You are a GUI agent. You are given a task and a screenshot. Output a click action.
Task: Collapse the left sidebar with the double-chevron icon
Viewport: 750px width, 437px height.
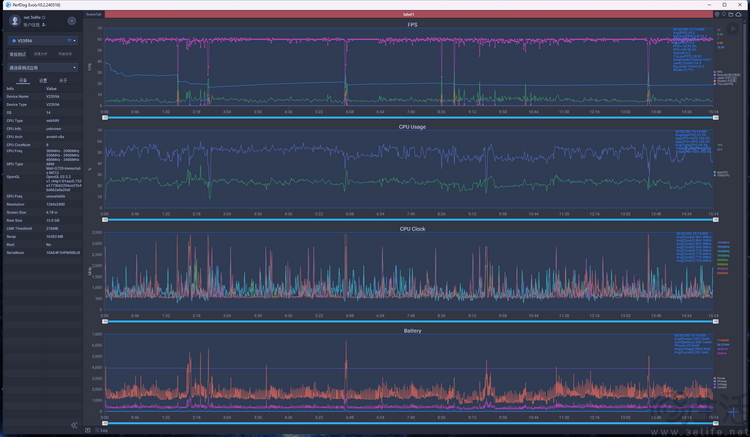[74, 425]
